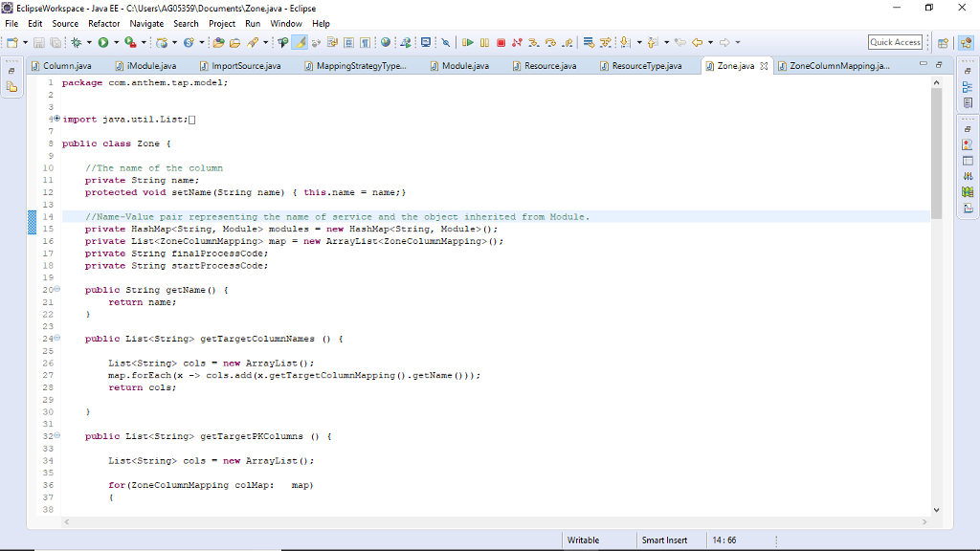Image resolution: width=980 pixels, height=551 pixels.
Task: Select the Java EE perspective icon
Action: pos(967,42)
